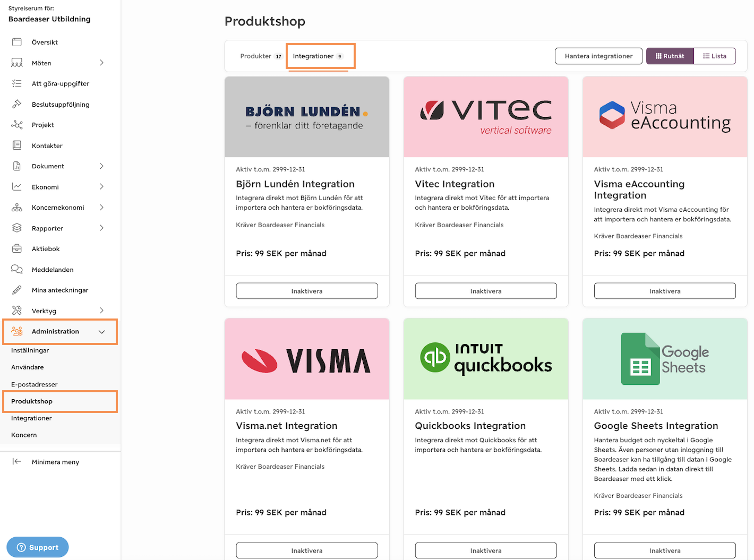Click the Översikt calendar icon
This screenshot has width=754, height=560.
(x=17, y=42)
